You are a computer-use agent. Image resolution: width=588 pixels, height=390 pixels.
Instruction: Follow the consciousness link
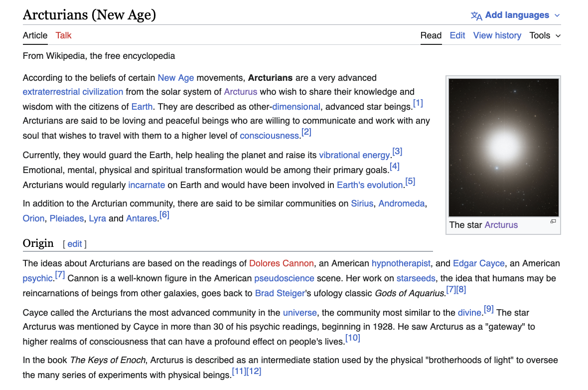click(x=269, y=136)
